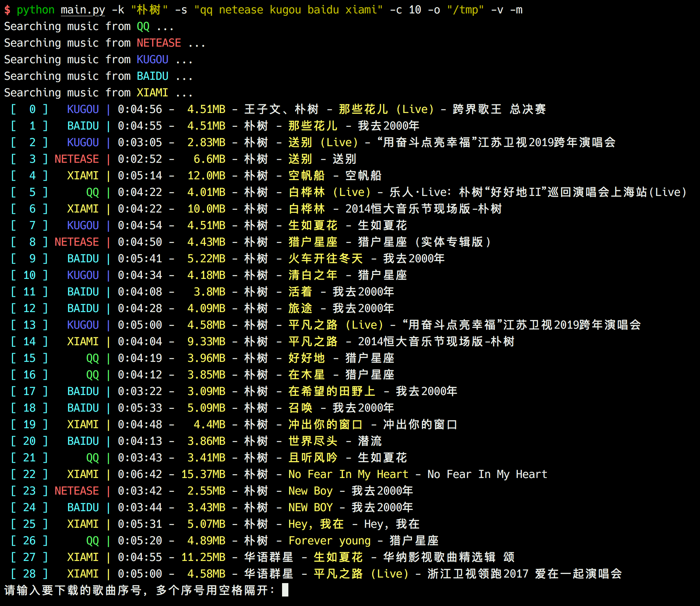The image size is (700, 606).
Task: Click '猎户星座' song title in row 8
Action: pyautogui.click(x=313, y=242)
